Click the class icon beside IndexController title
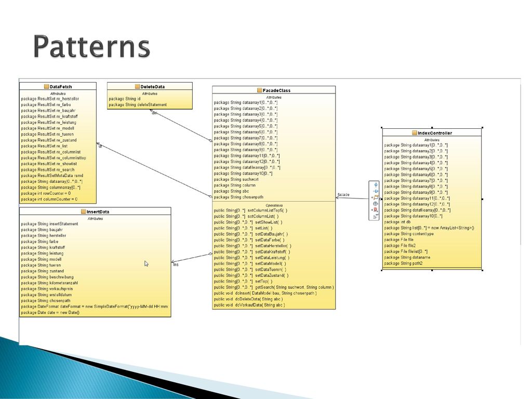The image size is (532, 399). coord(415,132)
